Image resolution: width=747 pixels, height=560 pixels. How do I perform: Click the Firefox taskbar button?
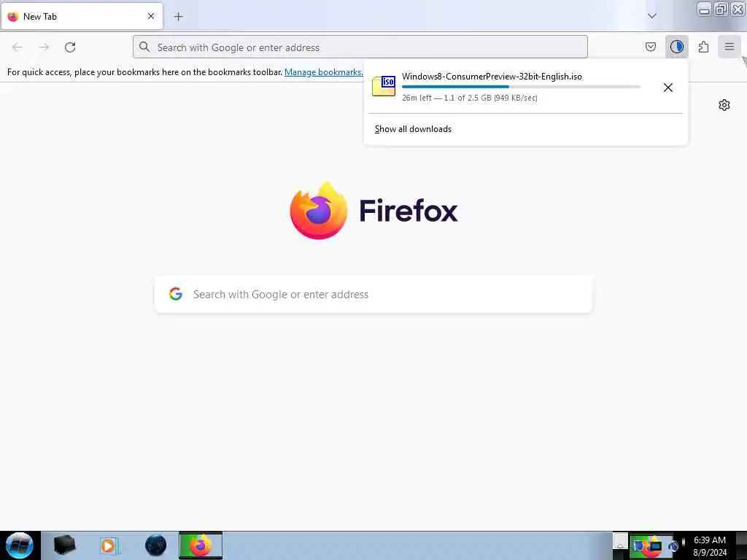tap(200, 545)
